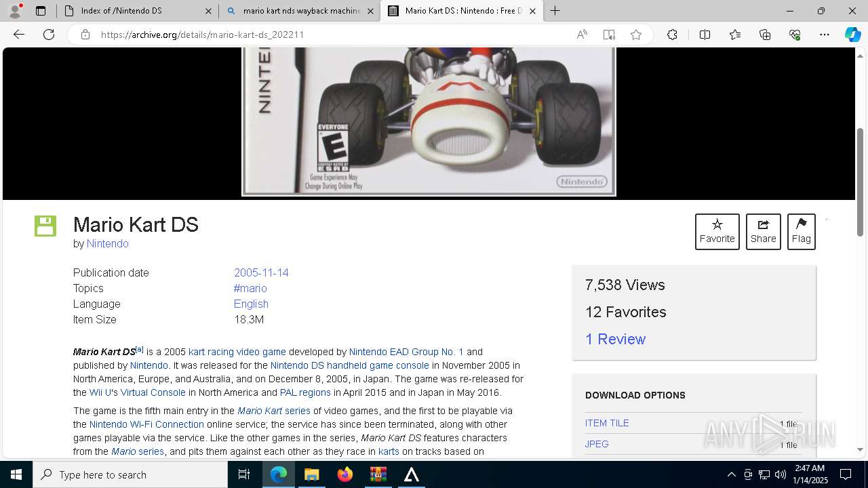Open the immersive reader icon

pos(609,35)
